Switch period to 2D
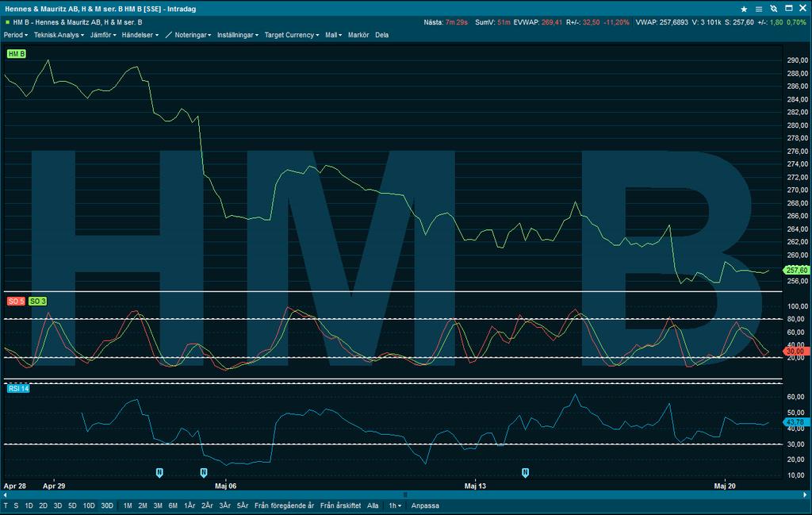Screen dimensions: 812x515 click(43, 505)
